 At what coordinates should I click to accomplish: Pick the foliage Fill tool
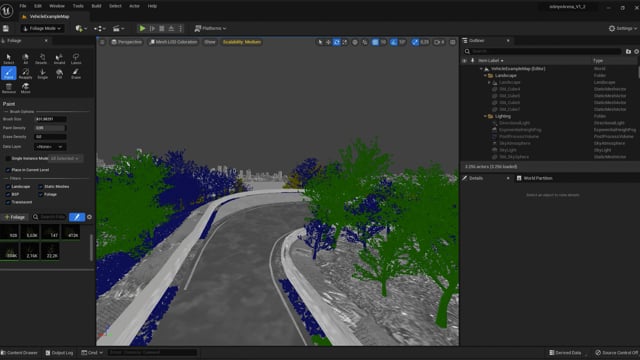(59, 73)
